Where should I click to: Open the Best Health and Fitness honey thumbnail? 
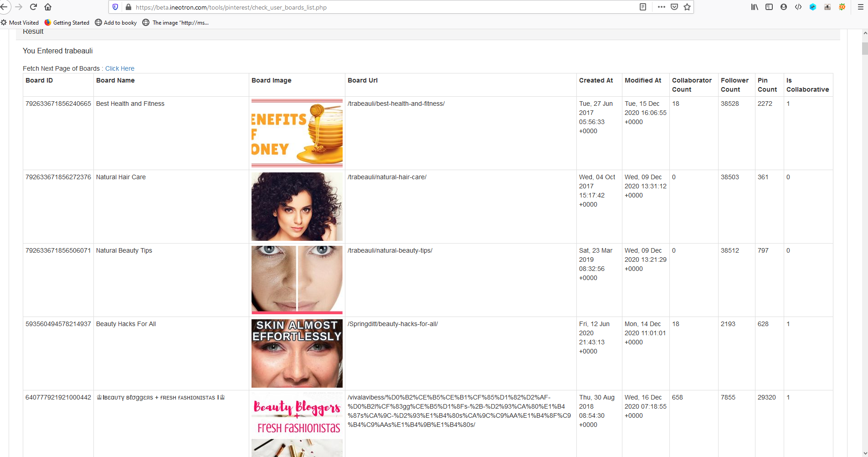point(297,133)
